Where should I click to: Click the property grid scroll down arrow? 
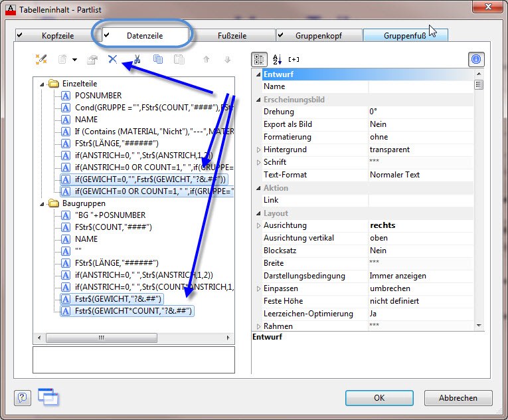point(479,326)
